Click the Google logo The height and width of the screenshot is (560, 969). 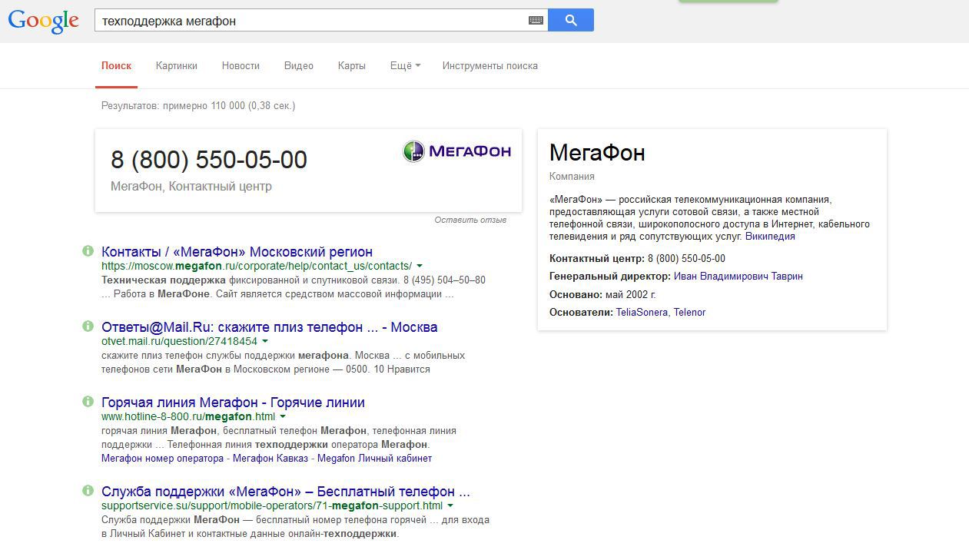pyautogui.click(x=44, y=21)
